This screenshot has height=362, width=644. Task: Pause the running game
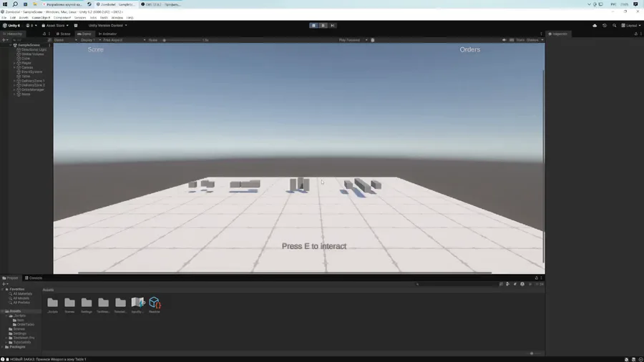323,26
